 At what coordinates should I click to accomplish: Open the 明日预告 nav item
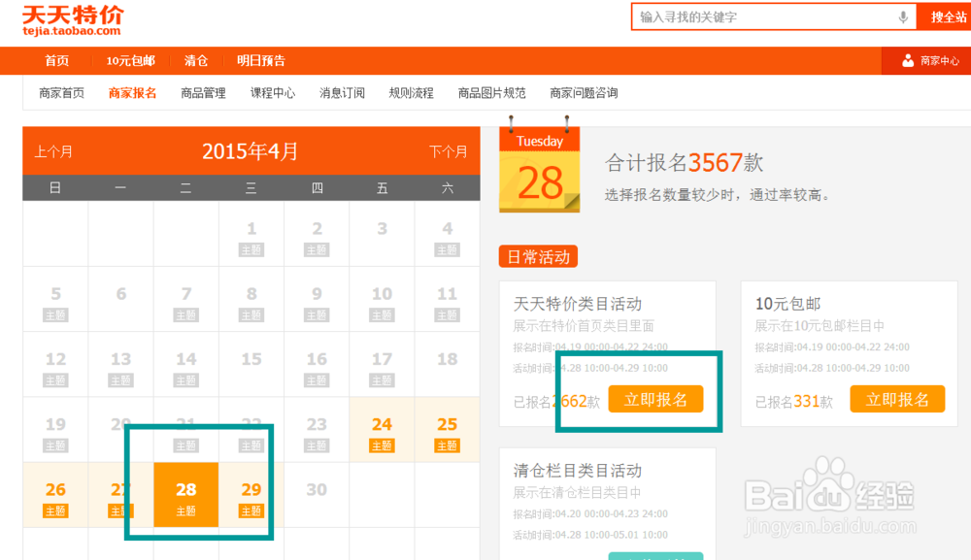[260, 60]
